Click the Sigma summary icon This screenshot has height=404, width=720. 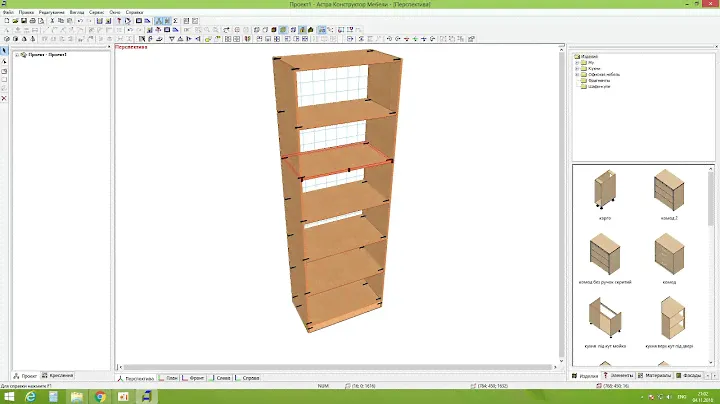click(175, 21)
